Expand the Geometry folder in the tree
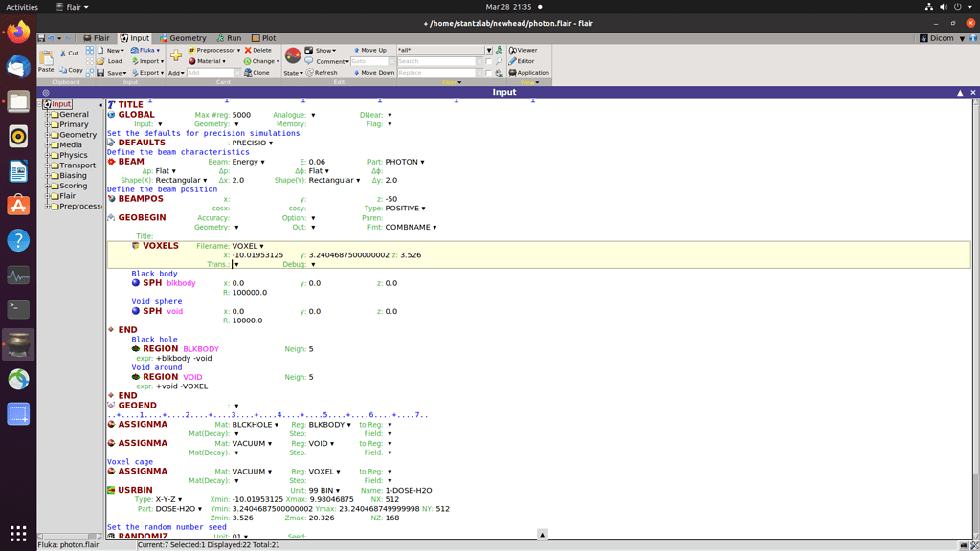The height and width of the screenshot is (551, 980). 48,135
